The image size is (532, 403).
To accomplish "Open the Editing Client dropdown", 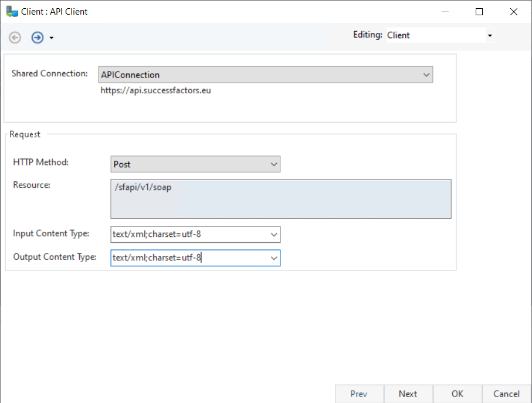I will click(x=489, y=35).
